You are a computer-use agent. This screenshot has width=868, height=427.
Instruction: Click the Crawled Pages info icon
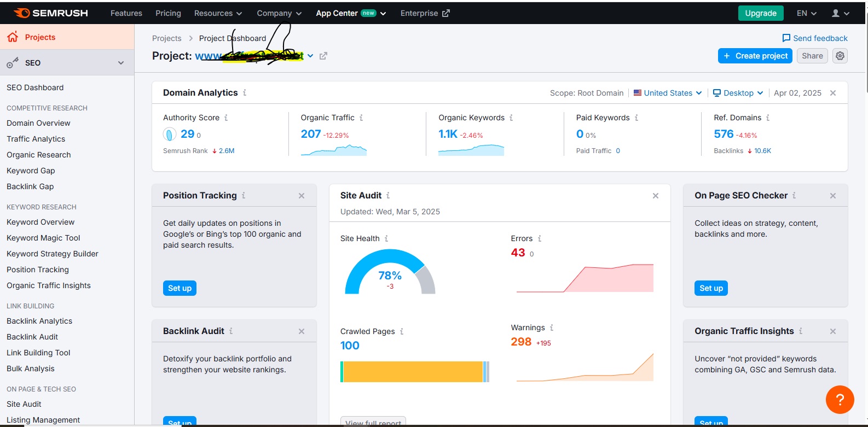[402, 331]
